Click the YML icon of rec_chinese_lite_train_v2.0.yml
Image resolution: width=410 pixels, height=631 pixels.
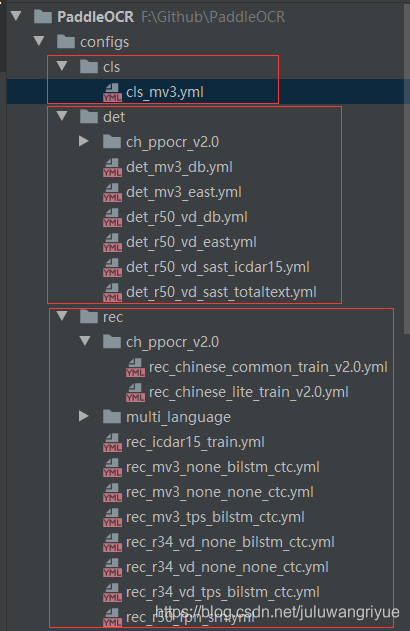[135, 392]
